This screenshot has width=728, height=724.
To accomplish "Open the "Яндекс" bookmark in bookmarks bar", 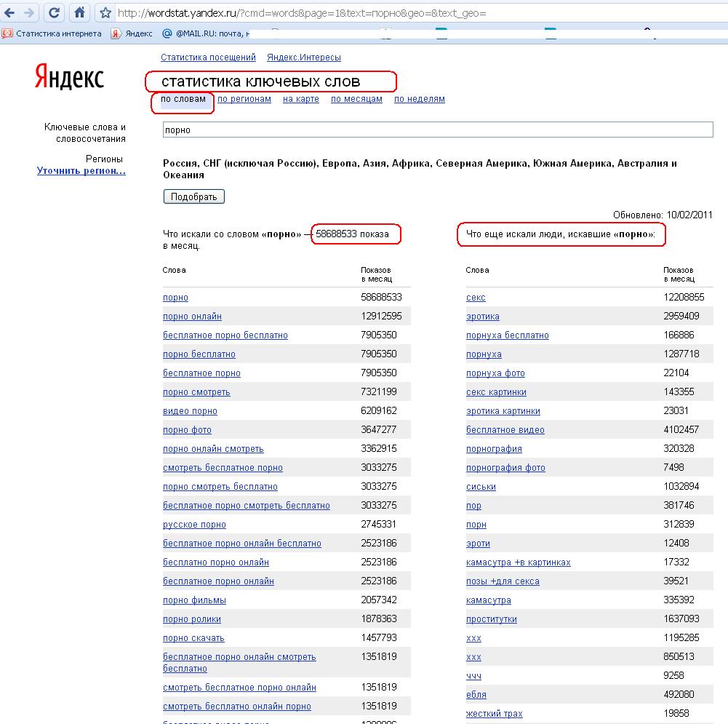I will (132, 33).
